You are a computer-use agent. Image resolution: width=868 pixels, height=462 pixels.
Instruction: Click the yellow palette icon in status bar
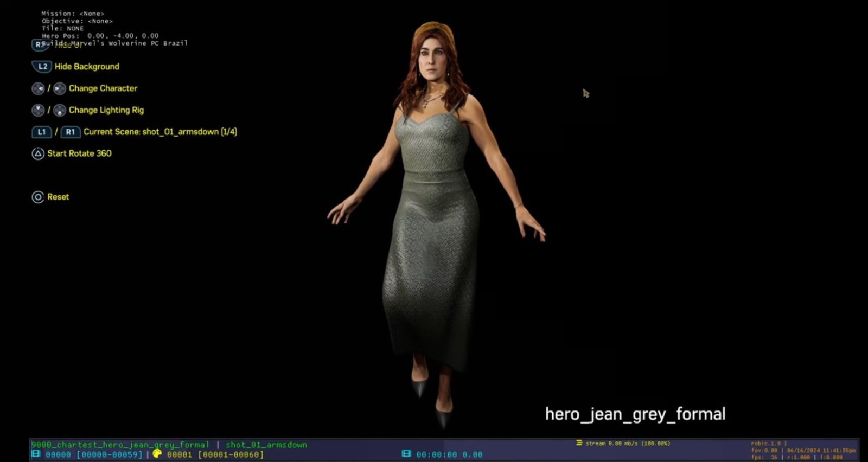tap(157, 454)
